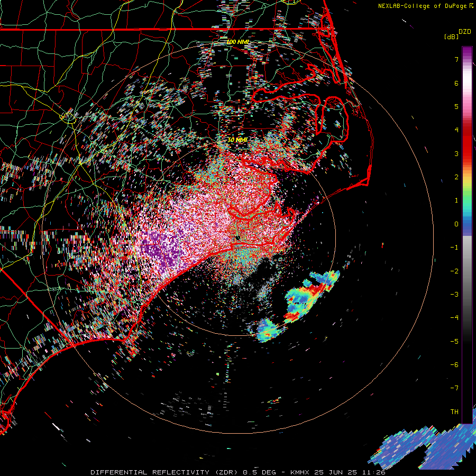Click the ZDR color scale bar
476x476 pixels.
coord(467,235)
